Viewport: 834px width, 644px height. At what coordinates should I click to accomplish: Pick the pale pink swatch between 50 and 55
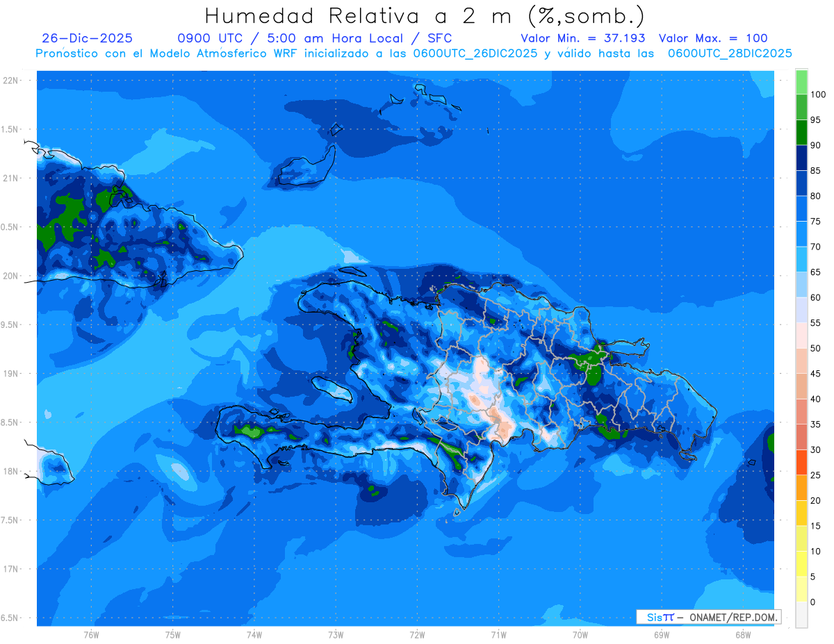click(801, 336)
